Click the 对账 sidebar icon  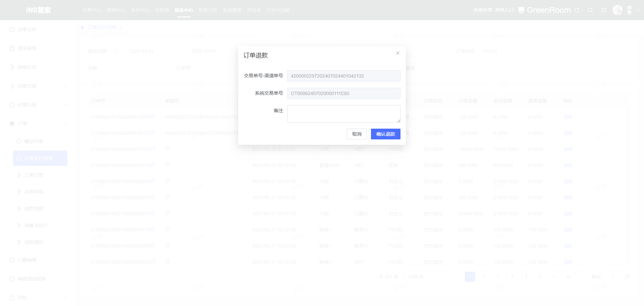[12, 298]
